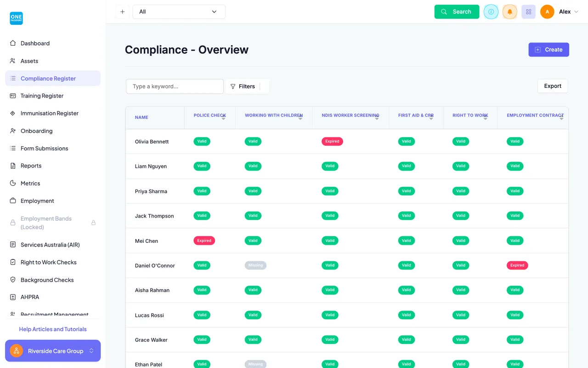Click the AHPRA sidebar icon
The image size is (588, 368).
click(13, 297)
